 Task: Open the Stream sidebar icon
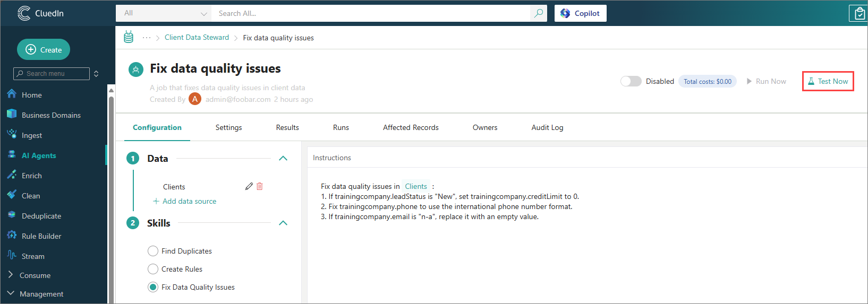[x=12, y=256]
